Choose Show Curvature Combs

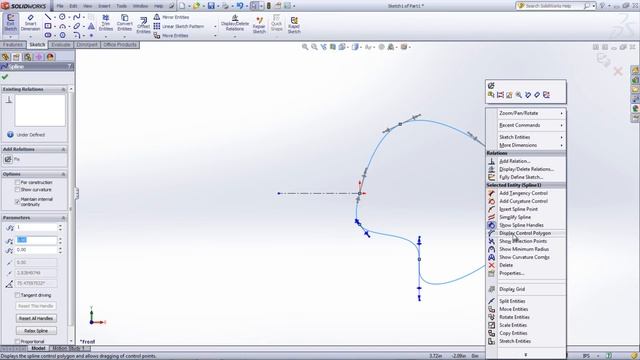tap(524, 257)
